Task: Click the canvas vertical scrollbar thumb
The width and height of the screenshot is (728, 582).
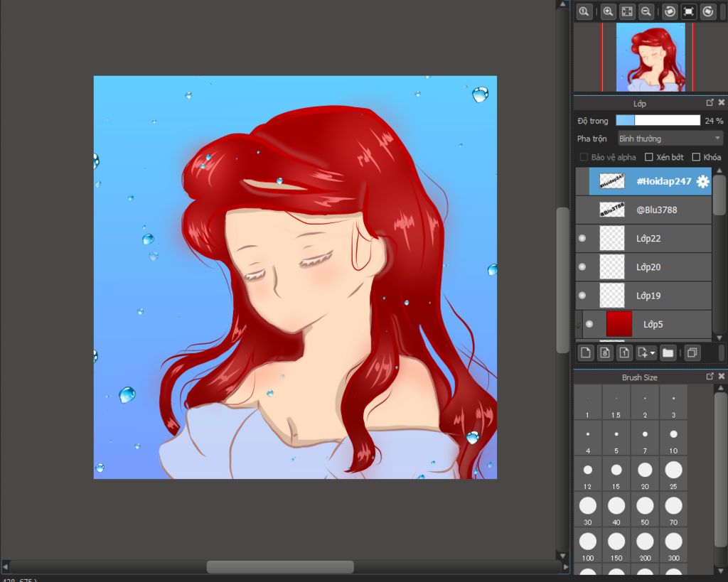Action: click(x=563, y=280)
